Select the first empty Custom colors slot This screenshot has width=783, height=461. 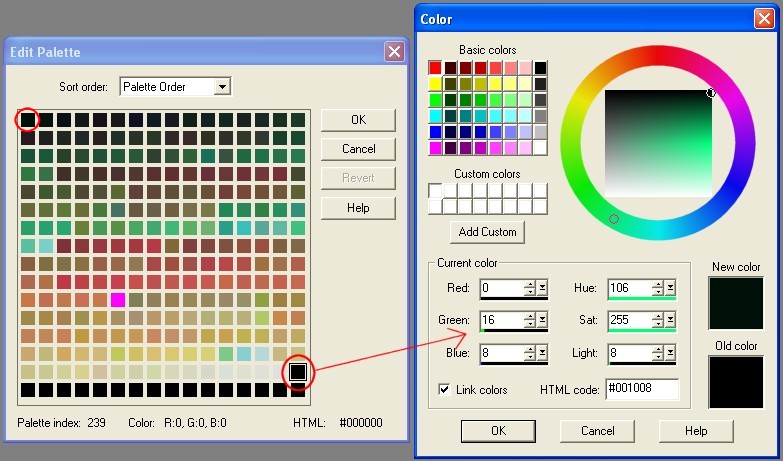[435, 190]
